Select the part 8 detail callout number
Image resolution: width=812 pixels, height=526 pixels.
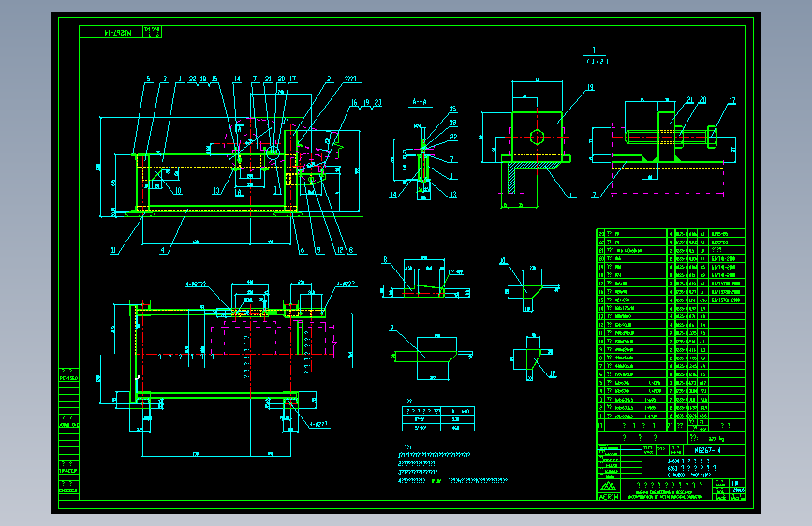[x=385, y=260]
